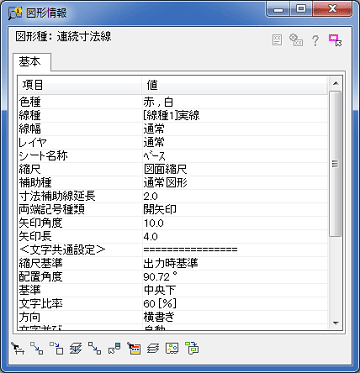This screenshot has width=360, height=373.
Task: Click the layers with down arrow icon
Action: click(76, 348)
